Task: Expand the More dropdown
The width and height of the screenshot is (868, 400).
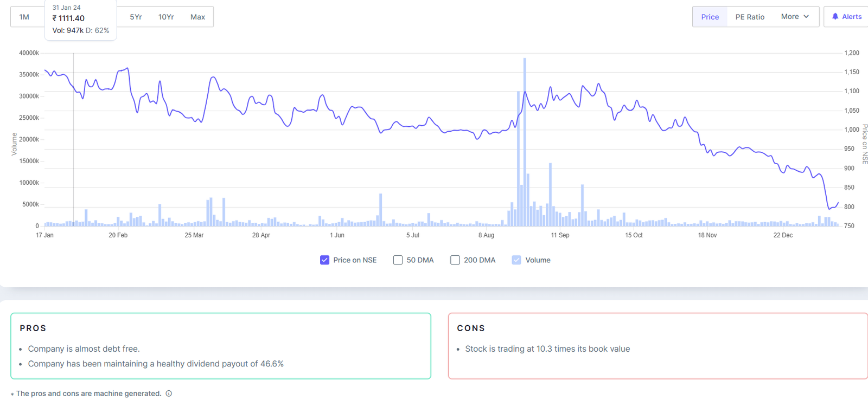Action: click(x=795, y=17)
